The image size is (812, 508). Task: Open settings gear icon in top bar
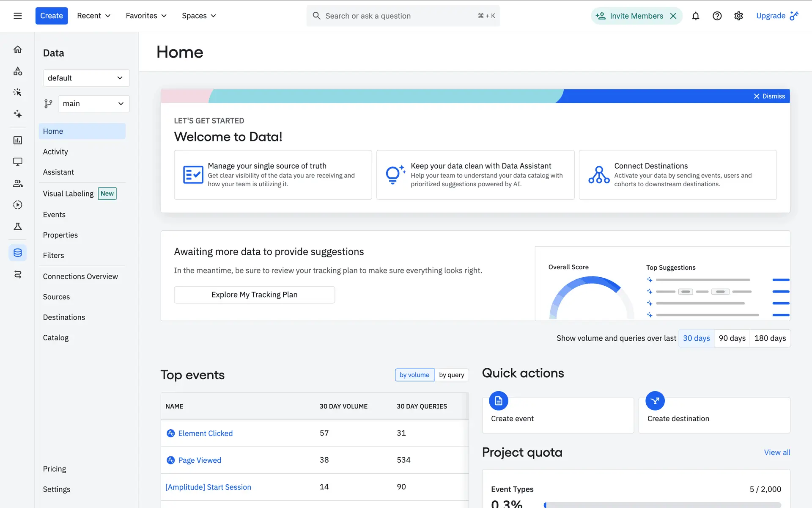coord(738,16)
